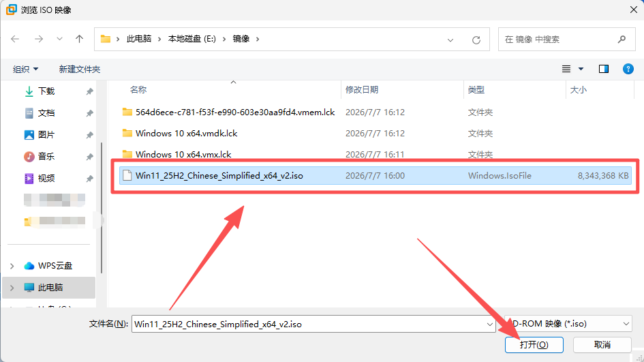Open the CD-ROM 映像 (*.iso) filter dropdown

pyautogui.click(x=568, y=324)
